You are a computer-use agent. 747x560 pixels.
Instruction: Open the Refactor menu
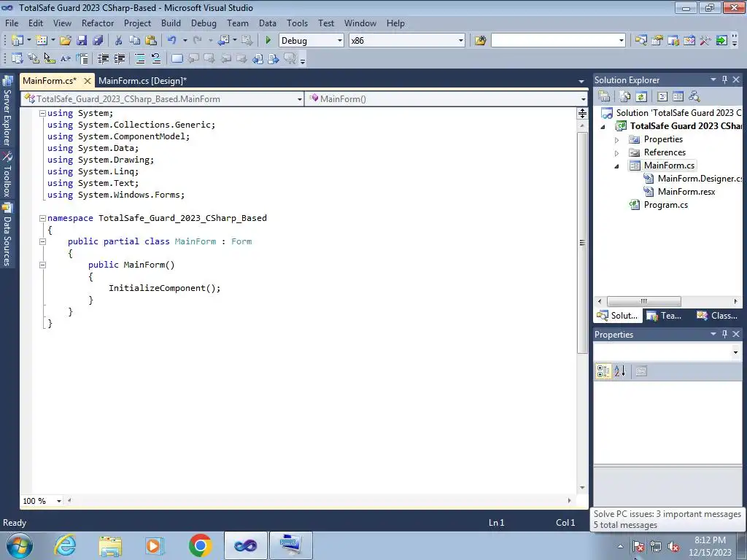click(98, 23)
